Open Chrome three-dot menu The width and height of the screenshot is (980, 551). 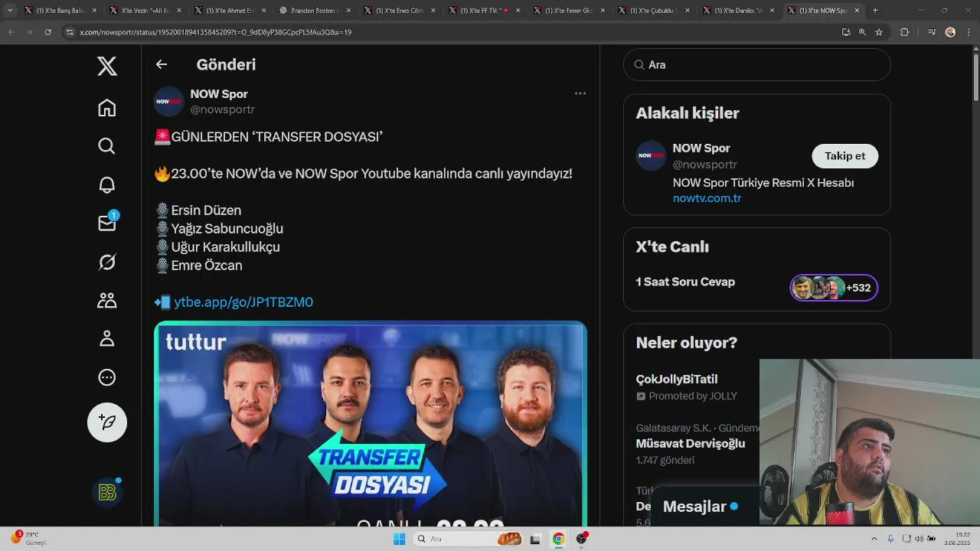pos(969,32)
